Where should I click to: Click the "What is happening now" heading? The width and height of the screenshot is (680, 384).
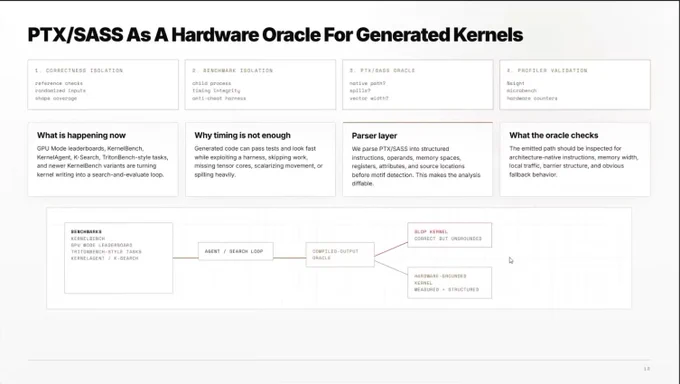[x=81, y=135]
